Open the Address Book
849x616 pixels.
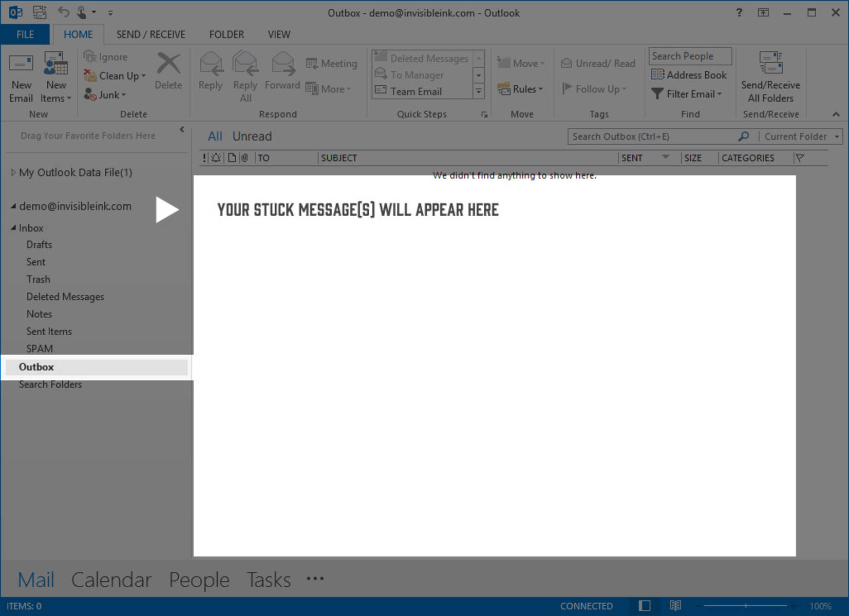click(x=689, y=75)
